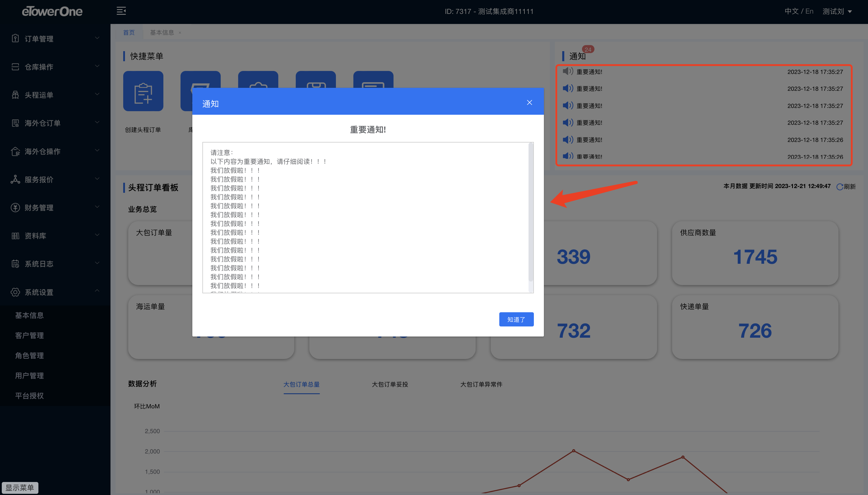Click the 头程运单 sidebar icon

click(15, 95)
